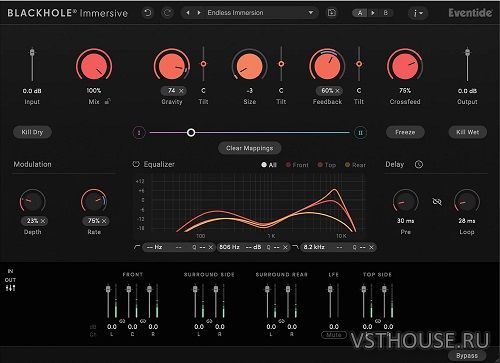
Task: Click the Pre delay knob
Action: (x=405, y=201)
